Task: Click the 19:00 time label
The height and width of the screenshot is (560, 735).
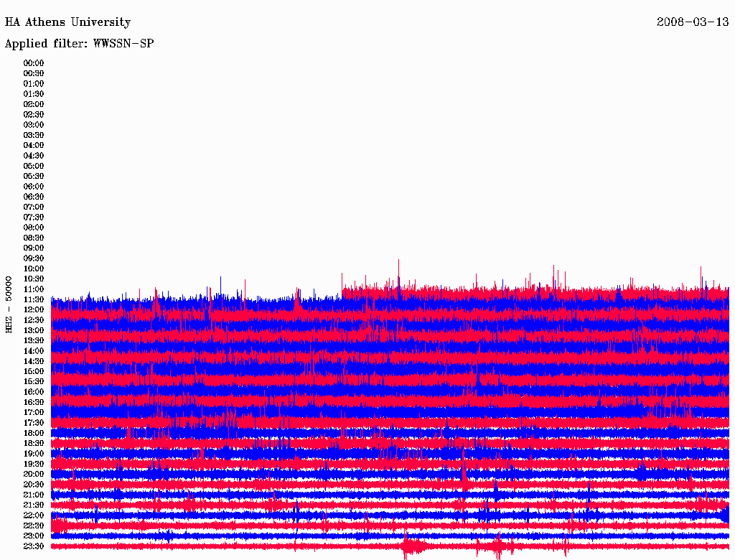Action: 34,454
